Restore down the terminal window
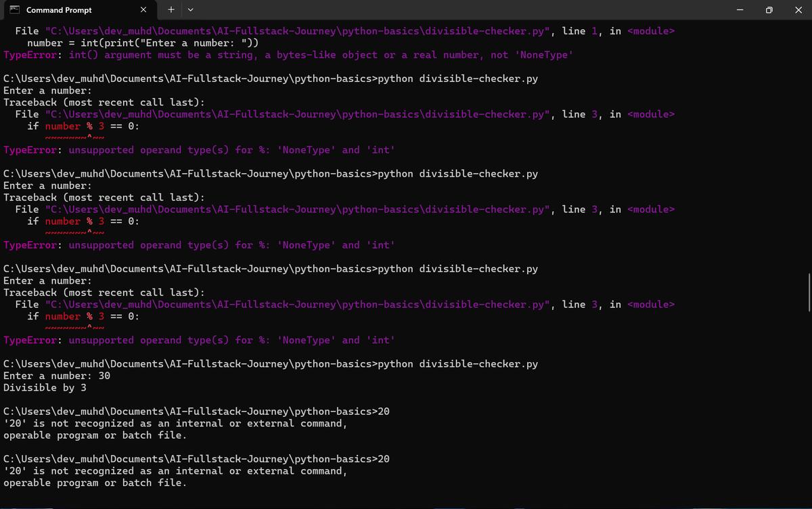Screen dimensions: 812x509 click(x=769, y=10)
